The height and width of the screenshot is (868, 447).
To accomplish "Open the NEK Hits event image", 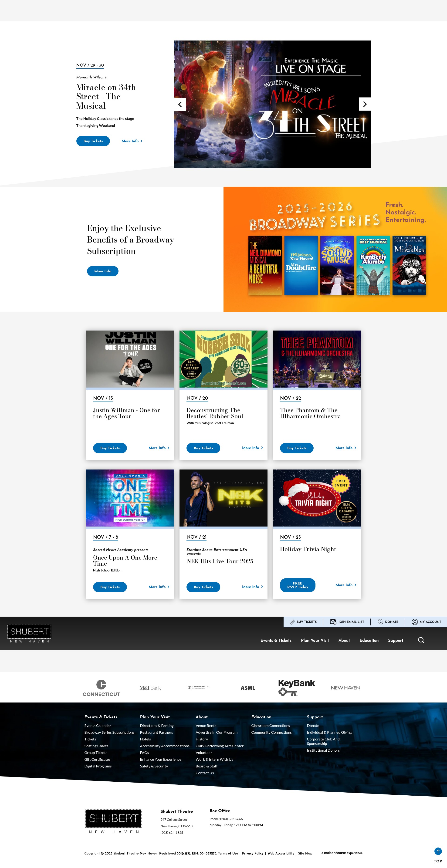I will [x=223, y=498].
